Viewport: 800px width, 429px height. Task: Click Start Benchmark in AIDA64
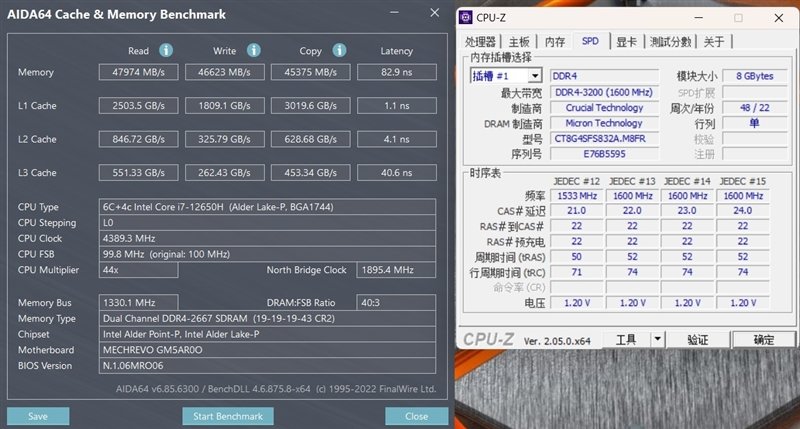pyautogui.click(x=228, y=416)
